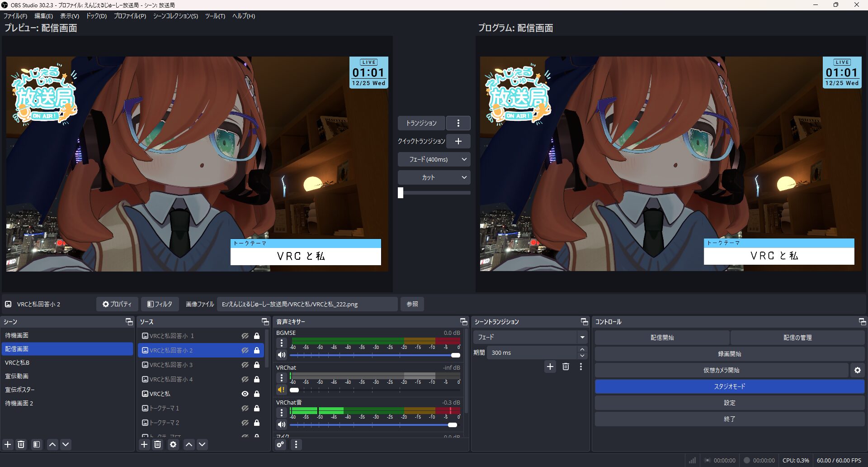Remove scene transition with trash icon
The image size is (868, 467).
click(566, 367)
